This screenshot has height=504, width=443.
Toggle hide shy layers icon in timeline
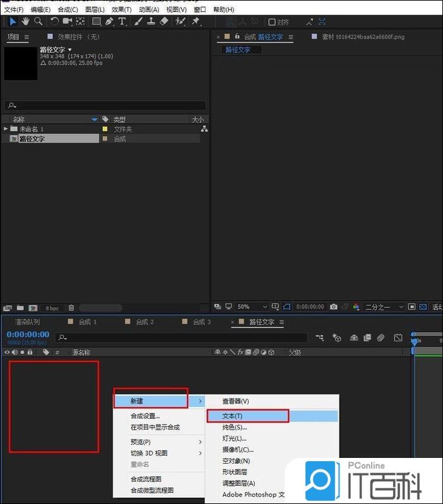coord(354,337)
